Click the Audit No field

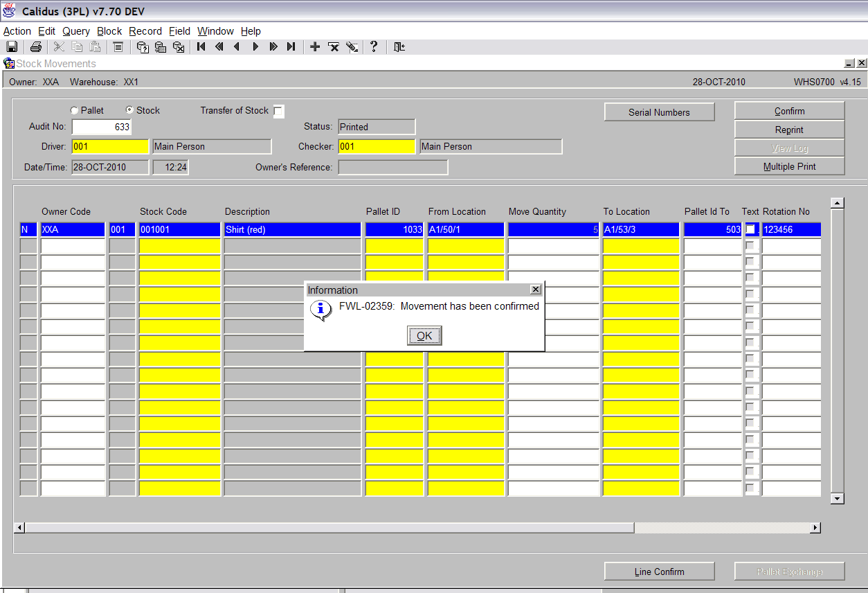coord(101,127)
